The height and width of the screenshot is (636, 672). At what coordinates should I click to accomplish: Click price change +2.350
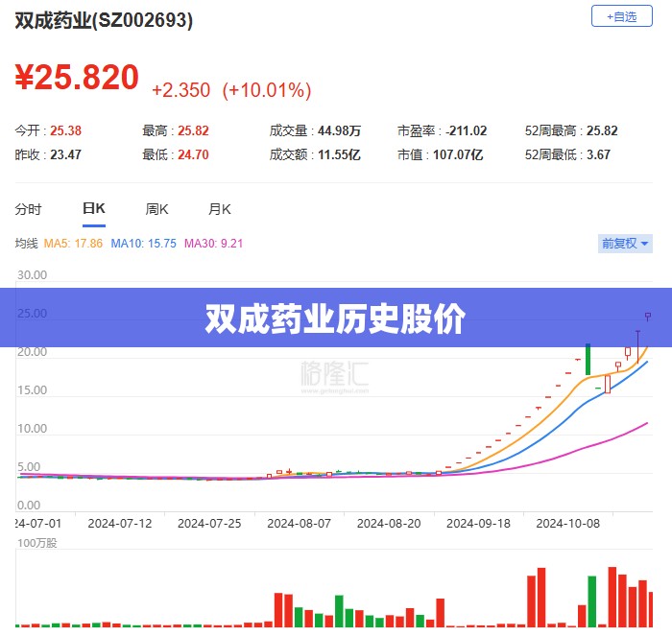180,90
